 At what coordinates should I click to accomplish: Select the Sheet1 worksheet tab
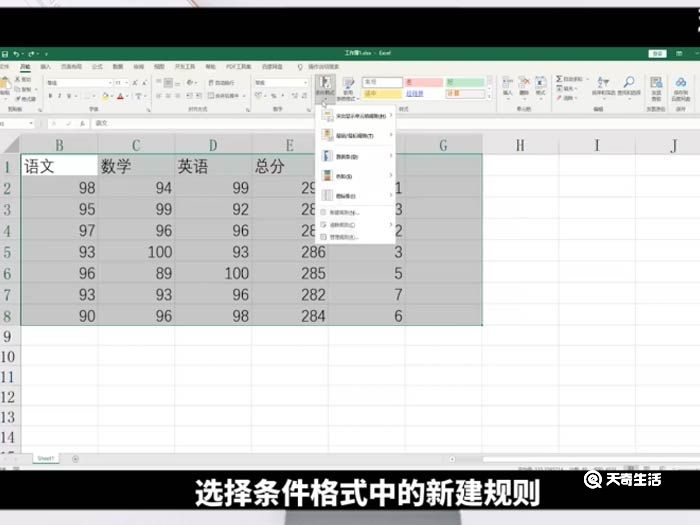(46, 458)
